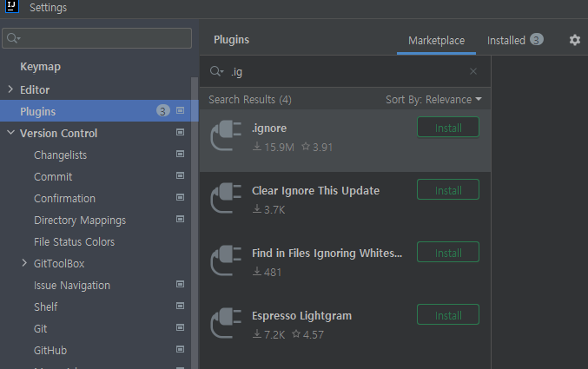Switch to the Marketplace tab
The height and width of the screenshot is (369, 588).
(x=437, y=41)
